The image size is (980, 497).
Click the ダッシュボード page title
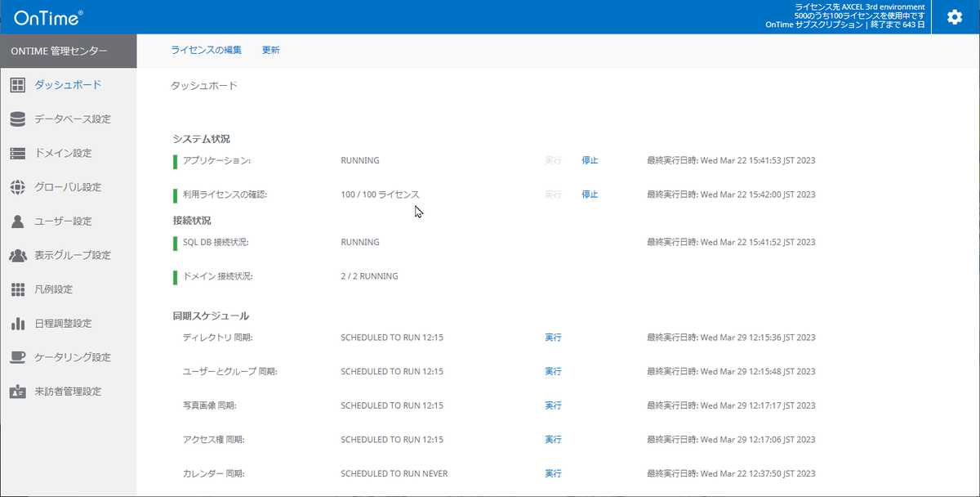[x=204, y=85]
